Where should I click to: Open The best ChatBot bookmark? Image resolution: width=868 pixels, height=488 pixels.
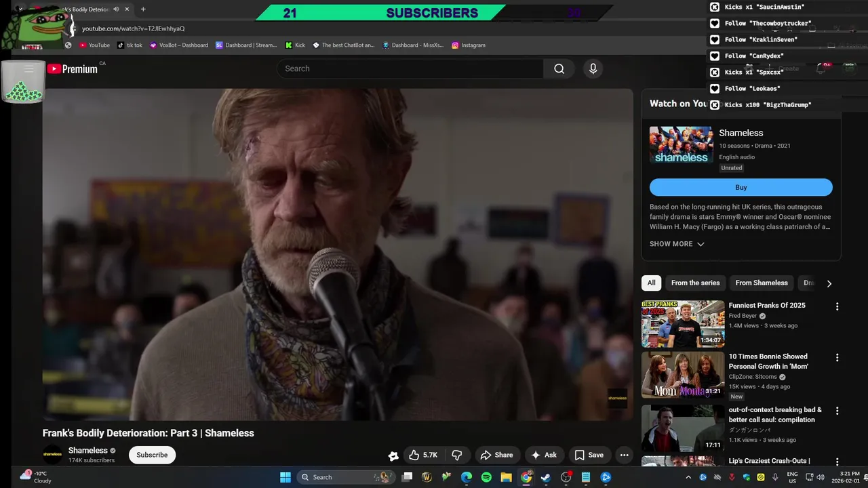coord(343,45)
